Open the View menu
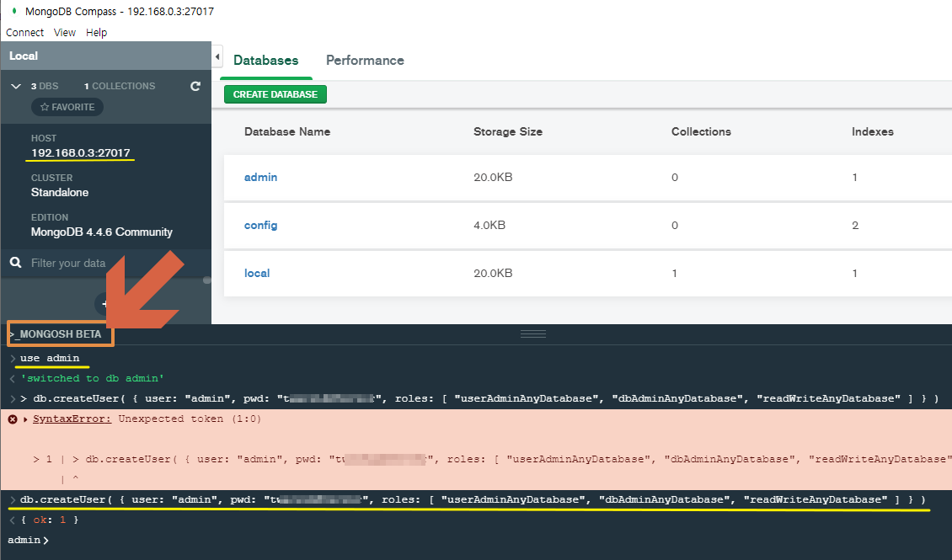The image size is (952, 560). point(64,32)
